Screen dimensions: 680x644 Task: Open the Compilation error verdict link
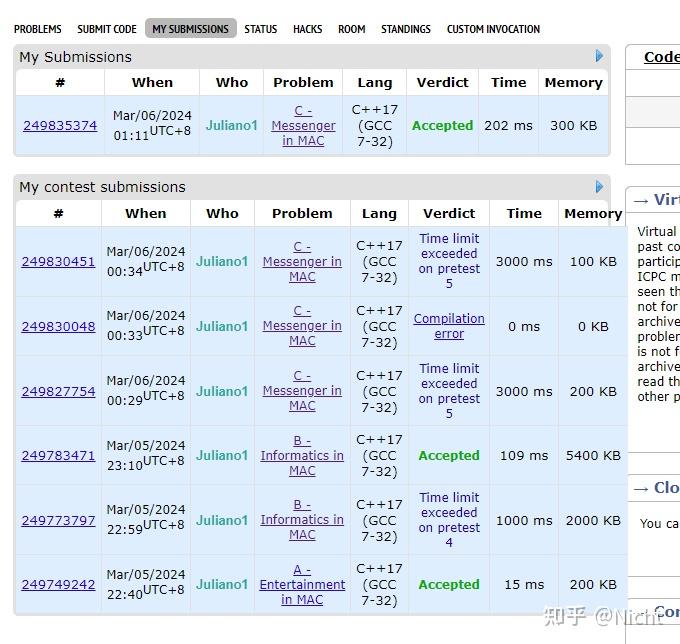pyautogui.click(x=449, y=326)
